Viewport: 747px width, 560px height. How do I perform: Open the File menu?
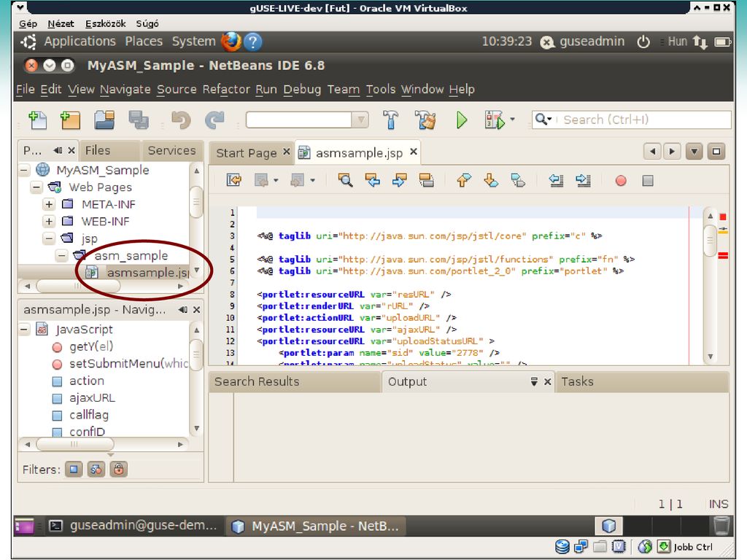(x=26, y=90)
